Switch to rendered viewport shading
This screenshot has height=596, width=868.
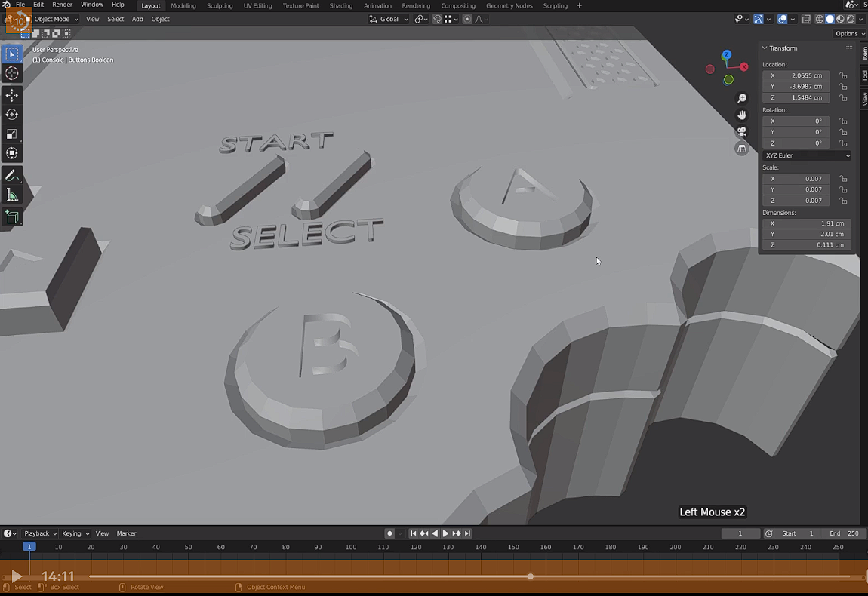pyautogui.click(x=851, y=19)
